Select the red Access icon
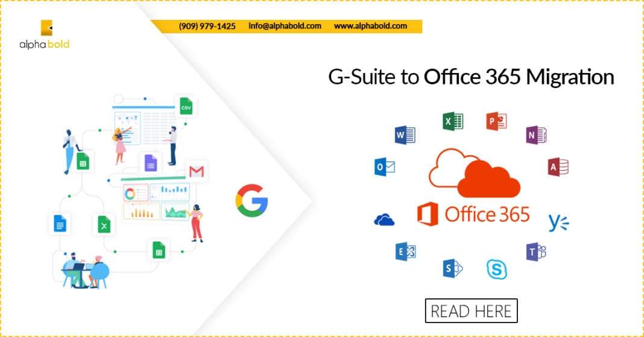Image resolution: width=644 pixels, height=337 pixels. pyautogui.click(x=558, y=167)
